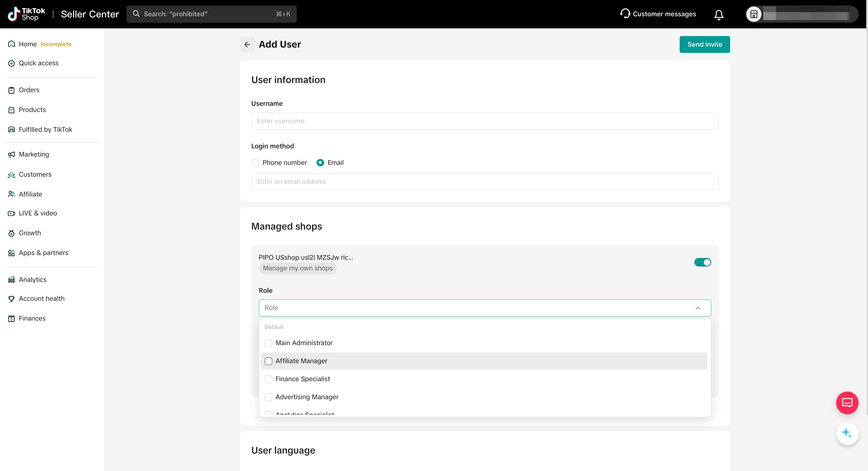Disable the PIPO USshop managed shop toggle
The height and width of the screenshot is (471, 868).
click(x=702, y=262)
